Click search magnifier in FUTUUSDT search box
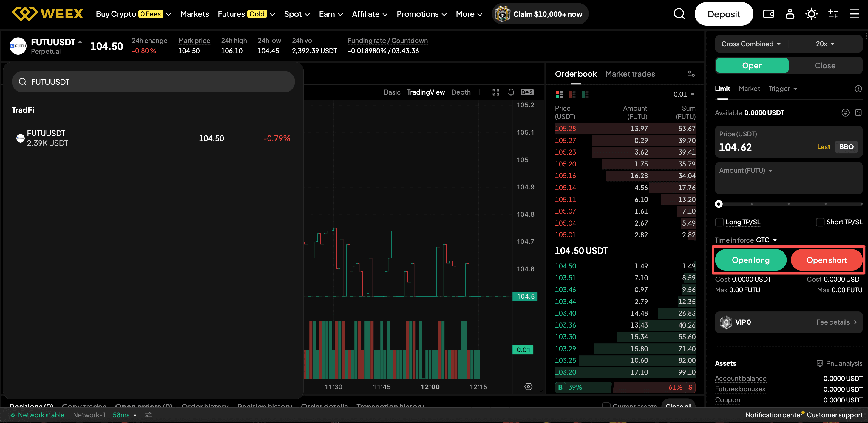Screen dimensions: 868x423 (23, 82)
